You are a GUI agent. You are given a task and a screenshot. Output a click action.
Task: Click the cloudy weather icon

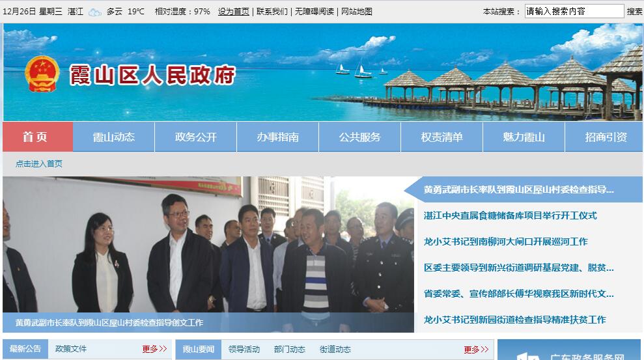pos(95,12)
